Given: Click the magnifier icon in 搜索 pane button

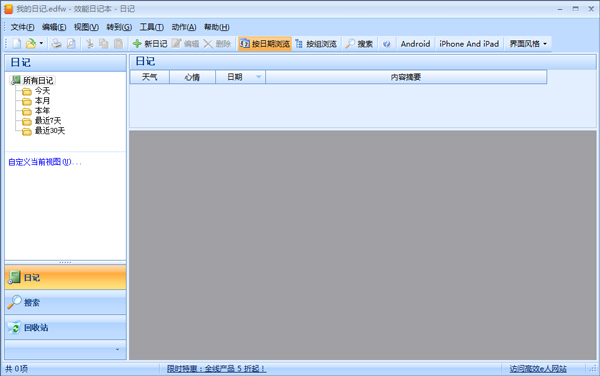Looking at the screenshot, I should coord(15,302).
